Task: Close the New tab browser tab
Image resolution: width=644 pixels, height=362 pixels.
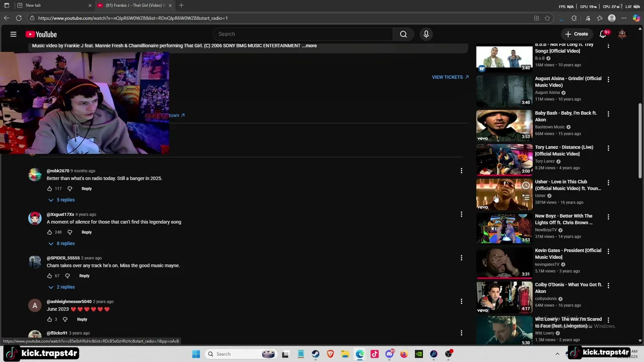Action: 90,5
